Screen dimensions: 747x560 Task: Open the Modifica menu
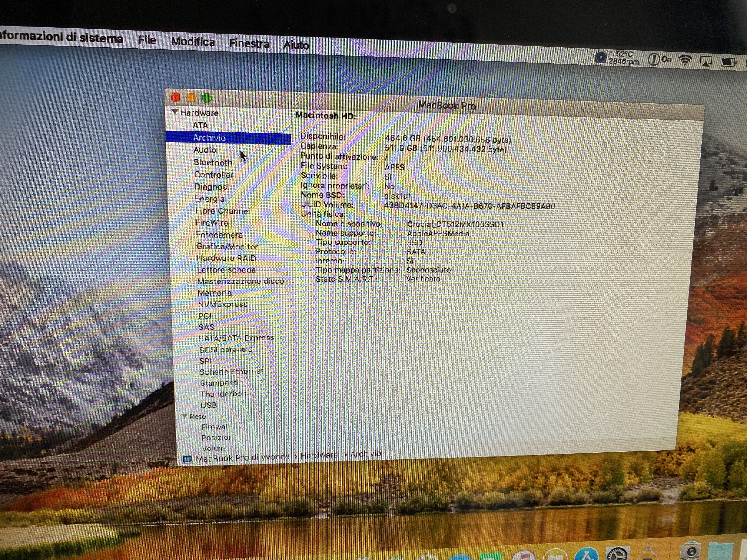193,42
